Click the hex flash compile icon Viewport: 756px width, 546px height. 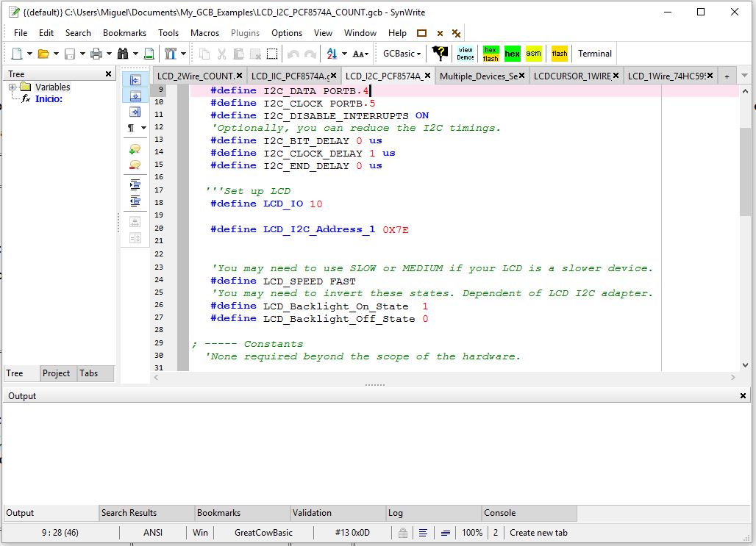(491, 54)
